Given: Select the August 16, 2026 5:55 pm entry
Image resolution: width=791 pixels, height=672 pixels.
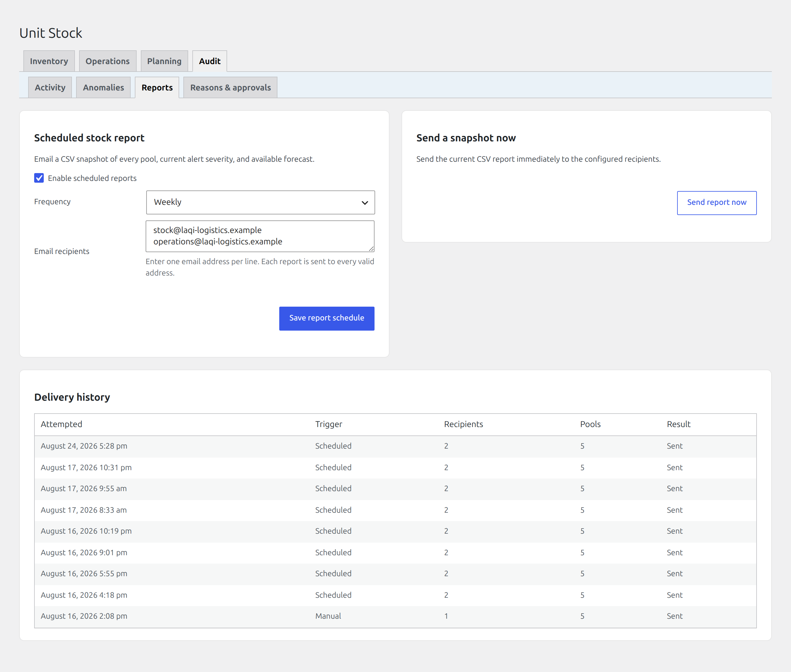Looking at the screenshot, I should point(395,574).
